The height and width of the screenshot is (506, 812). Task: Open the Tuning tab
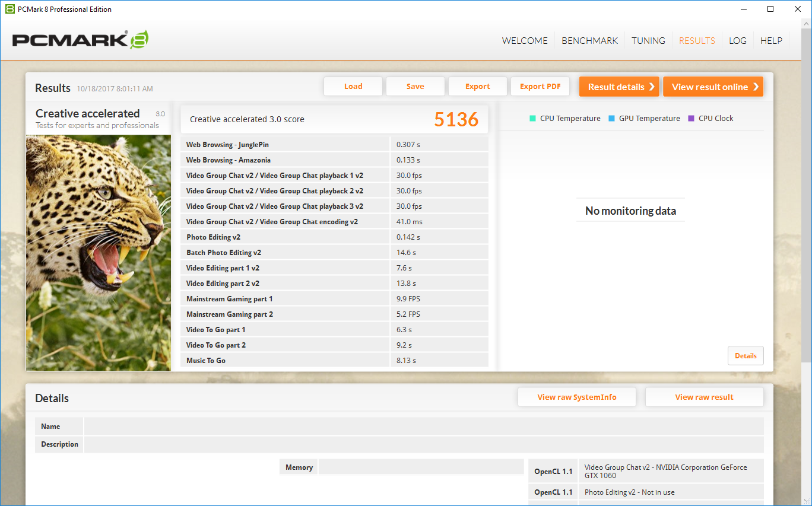pos(648,41)
